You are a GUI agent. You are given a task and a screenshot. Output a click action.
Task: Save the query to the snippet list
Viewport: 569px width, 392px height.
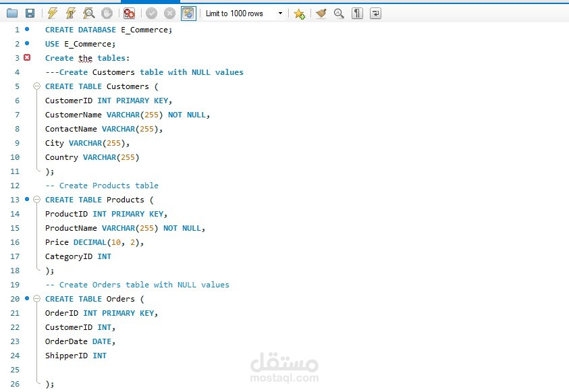click(x=298, y=13)
